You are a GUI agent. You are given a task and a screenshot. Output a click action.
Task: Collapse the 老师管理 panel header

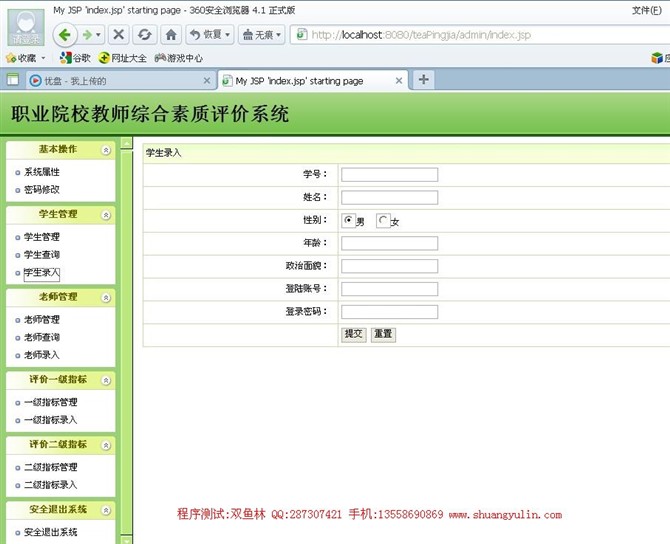pyautogui.click(x=106, y=298)
